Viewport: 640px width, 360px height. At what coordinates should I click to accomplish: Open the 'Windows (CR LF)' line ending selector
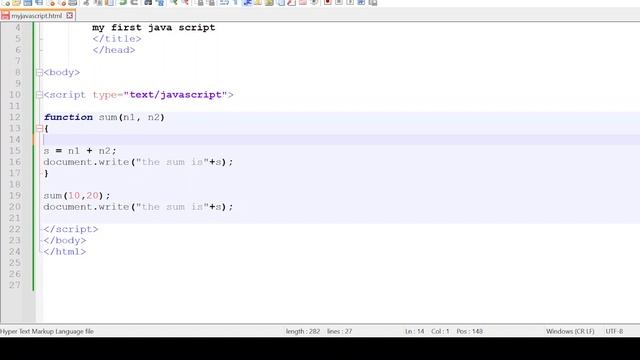570,331
